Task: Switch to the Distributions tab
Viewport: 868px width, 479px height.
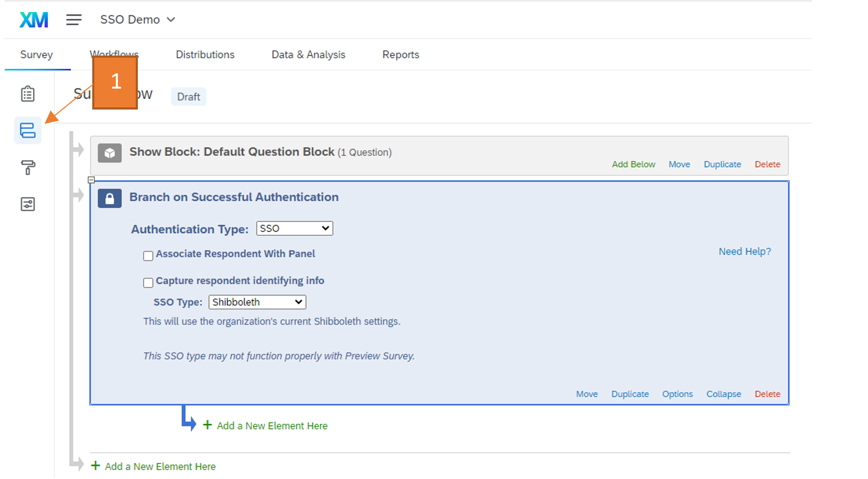Action: [205, 55]
